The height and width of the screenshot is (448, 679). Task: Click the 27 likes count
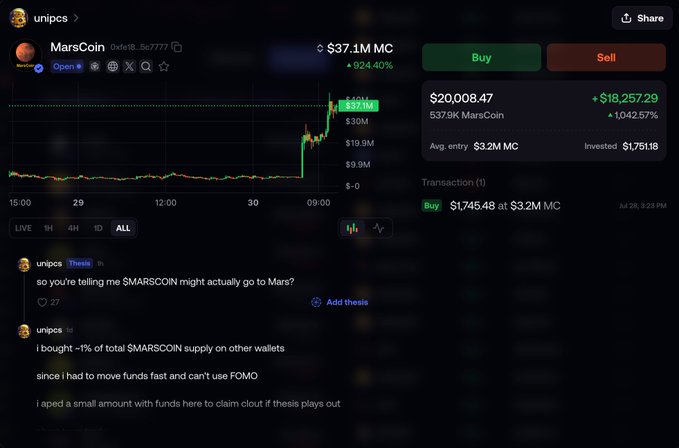55,303
